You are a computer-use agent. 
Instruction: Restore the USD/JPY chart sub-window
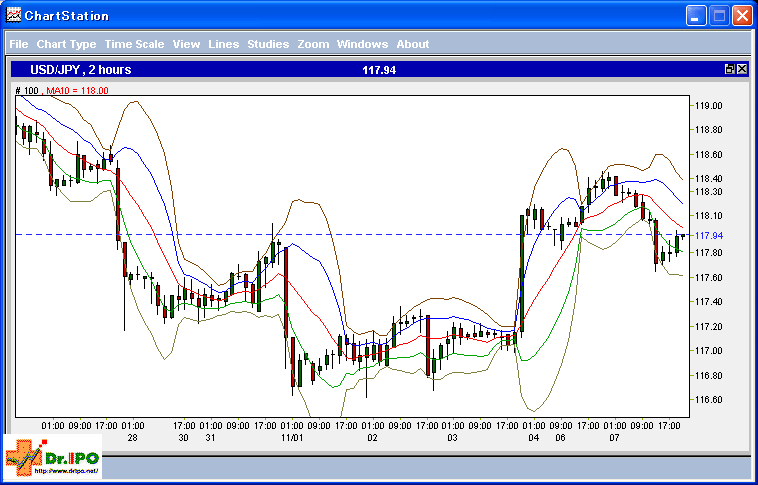[x=730, y=70]
